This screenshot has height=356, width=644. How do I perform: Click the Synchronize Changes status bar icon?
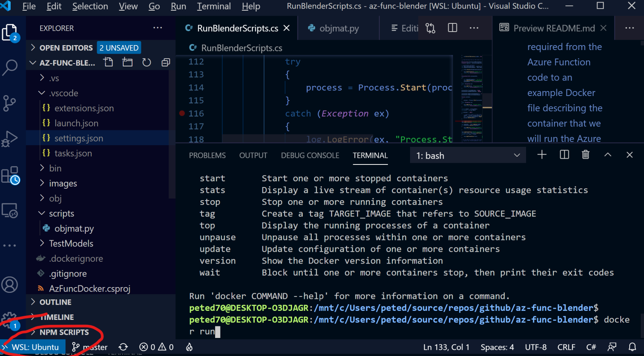pos(123,347)
